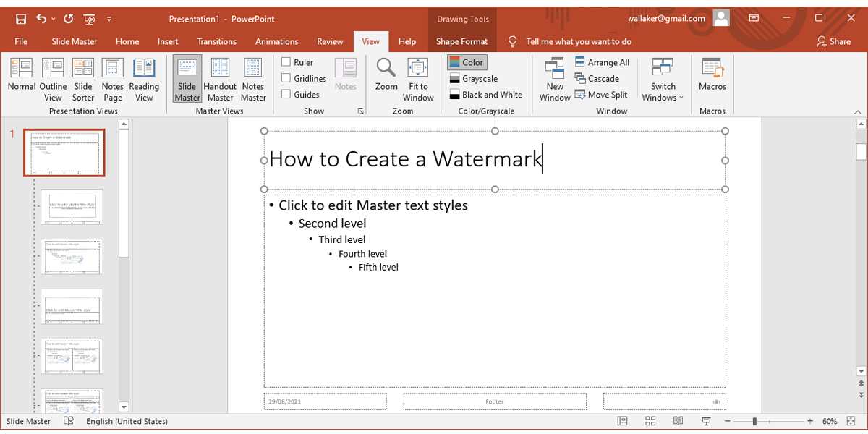This screenshot has width=868, height=434.
Task: Enable the Guides option
Action: [285, 94]
